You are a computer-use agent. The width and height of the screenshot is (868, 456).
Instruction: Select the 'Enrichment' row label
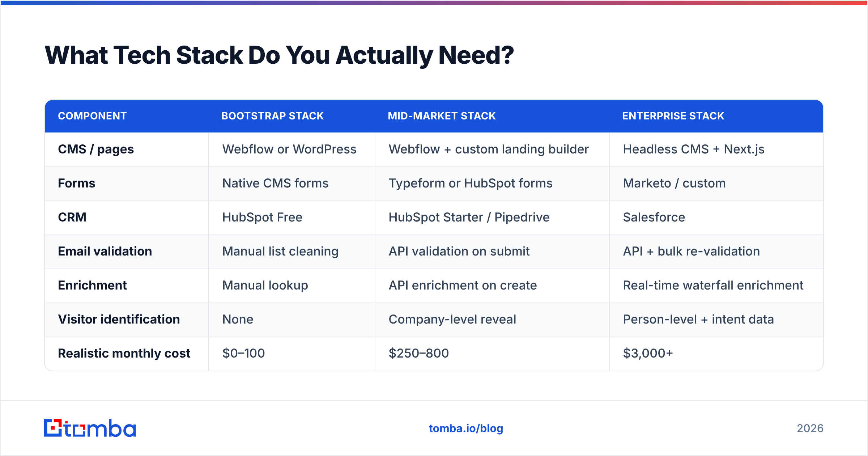click(x=92, y=285)
